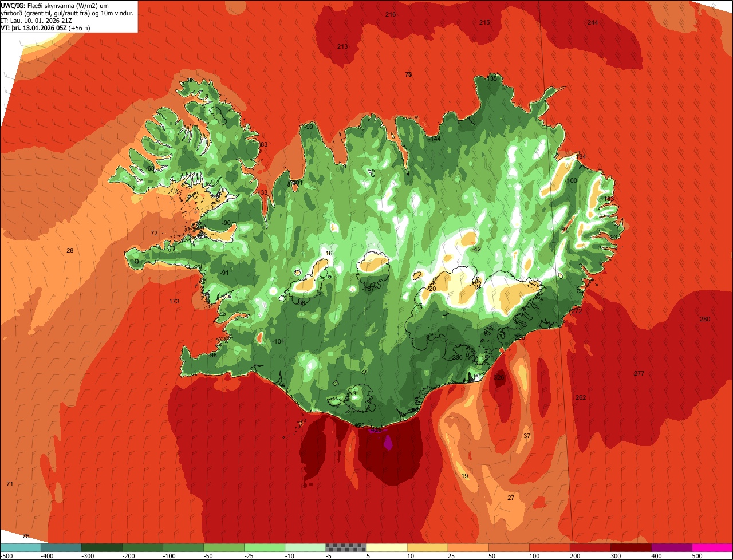Click the map value '-101' in southwest Iceland
The image size is (733, 560).
[278, 341]
